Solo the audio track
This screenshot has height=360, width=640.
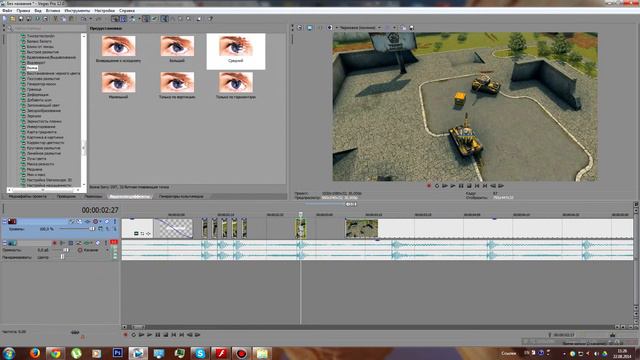[x=106, y=243]
